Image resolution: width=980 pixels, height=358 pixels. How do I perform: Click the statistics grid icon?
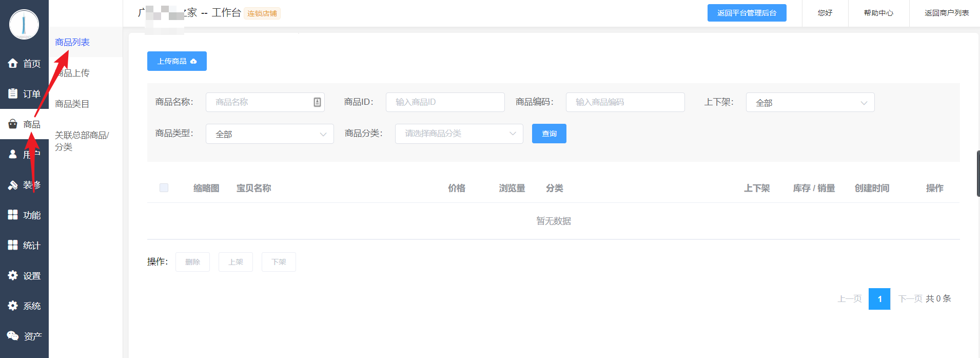[13, 245]
